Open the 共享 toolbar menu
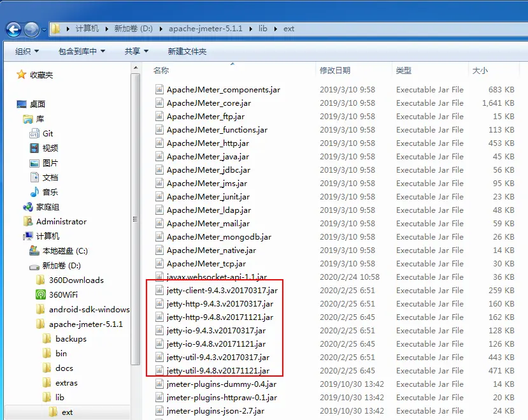Viewport: 528px width, 420px height. (136, 51)
